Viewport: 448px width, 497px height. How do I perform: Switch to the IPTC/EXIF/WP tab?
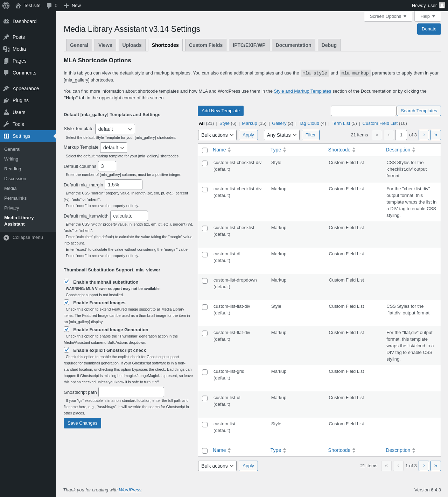point(249,45)
